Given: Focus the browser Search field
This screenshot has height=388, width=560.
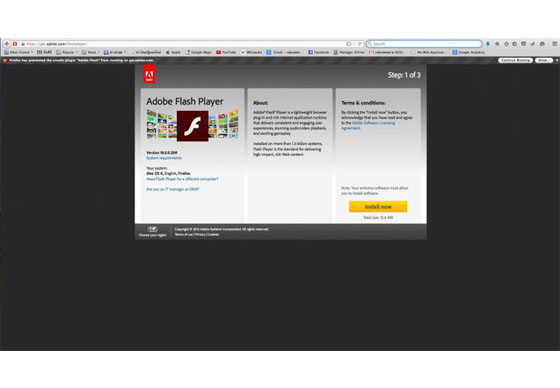Looking at the screenshot, I should pos(424,44).
